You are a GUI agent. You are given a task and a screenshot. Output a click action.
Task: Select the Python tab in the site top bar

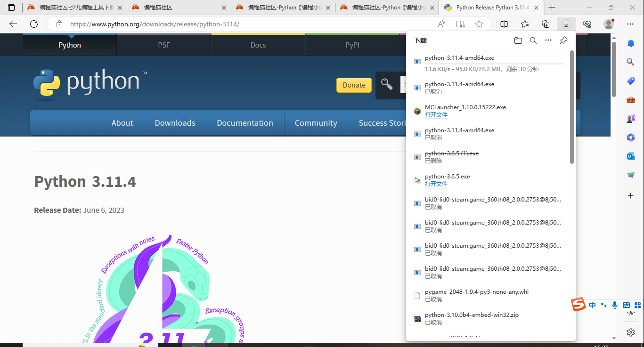(70, 45)
